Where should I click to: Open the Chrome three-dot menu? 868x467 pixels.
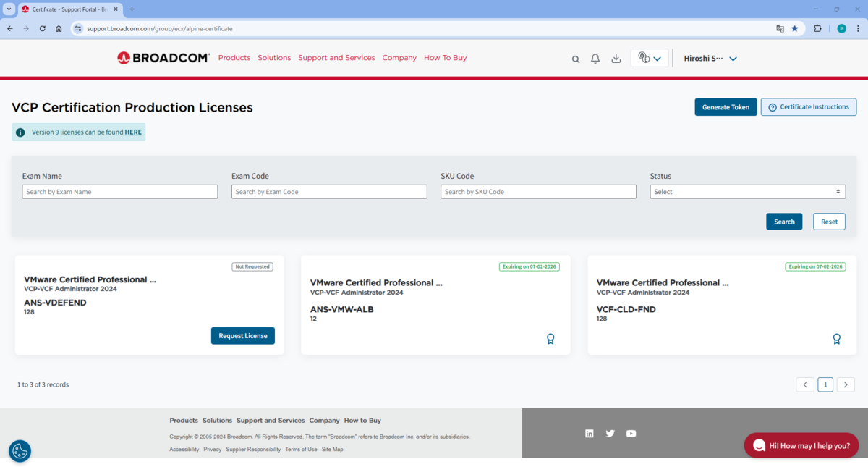click(x=858, y=28)
